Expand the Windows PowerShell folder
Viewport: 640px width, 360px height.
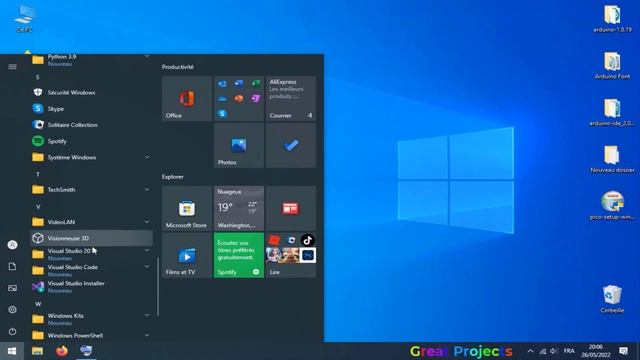[x=91, y=335]
